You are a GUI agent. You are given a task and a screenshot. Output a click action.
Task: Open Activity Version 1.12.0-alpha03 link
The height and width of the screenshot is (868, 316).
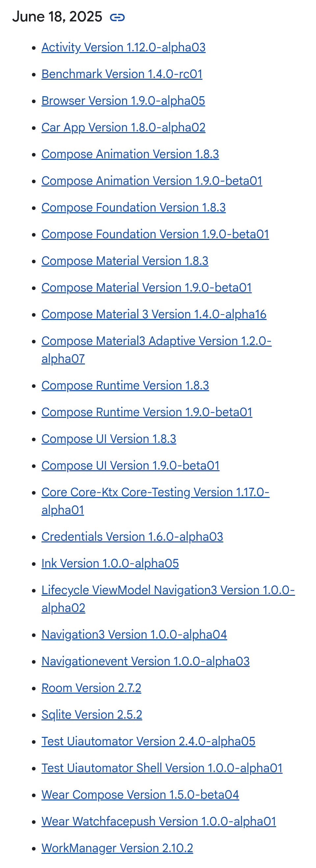(123, 47)
